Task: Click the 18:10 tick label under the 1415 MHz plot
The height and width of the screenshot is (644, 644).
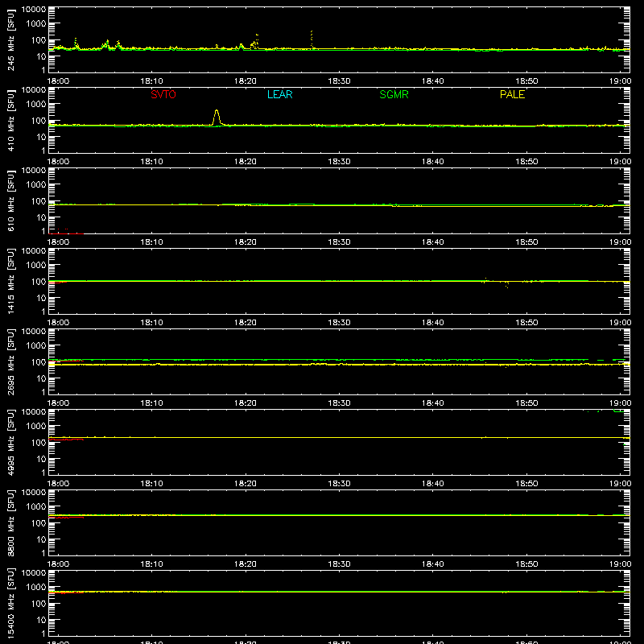Action: 151,323
